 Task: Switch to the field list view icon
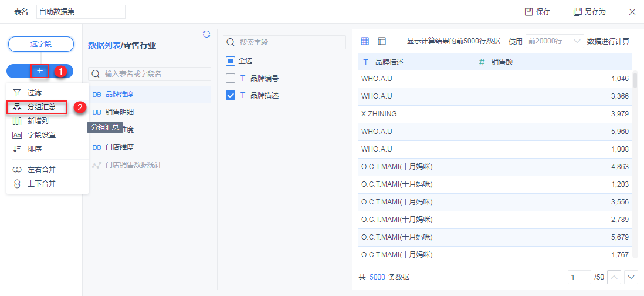tap(382, 41)
